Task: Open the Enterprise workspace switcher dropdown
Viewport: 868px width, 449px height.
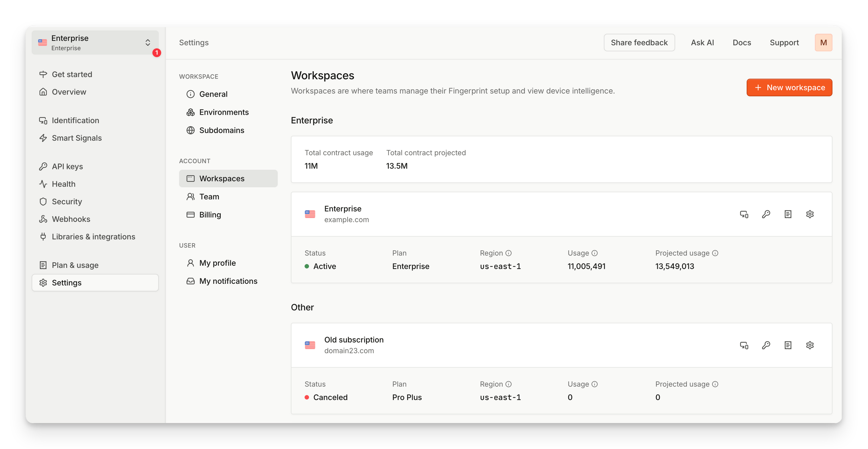Action: pos(95,42)
